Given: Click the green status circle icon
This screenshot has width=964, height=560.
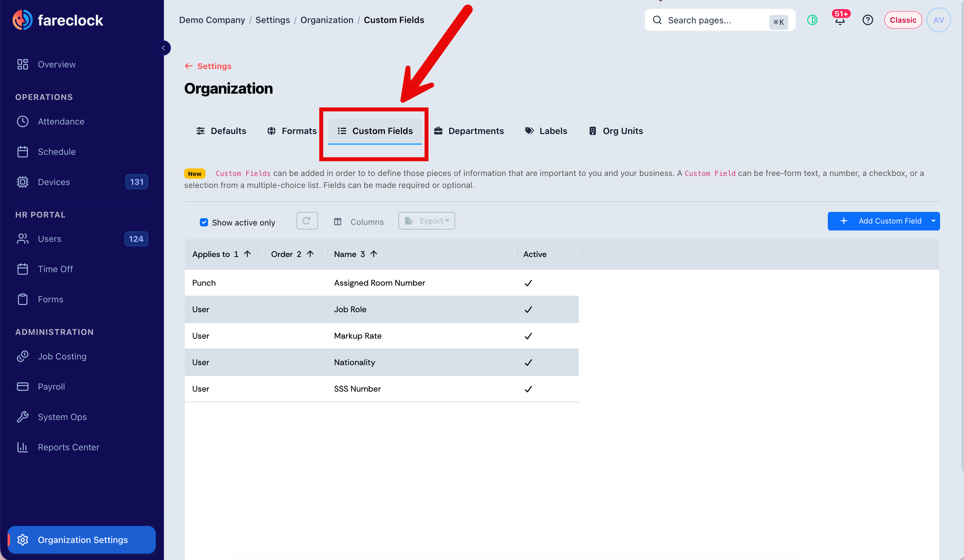Looking at the screenshot, I should [x=812, y=20].
